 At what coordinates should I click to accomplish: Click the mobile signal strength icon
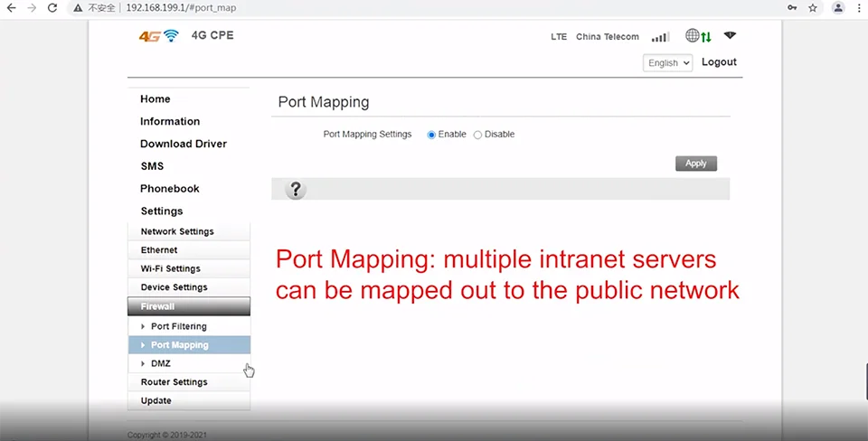(660, 37)
